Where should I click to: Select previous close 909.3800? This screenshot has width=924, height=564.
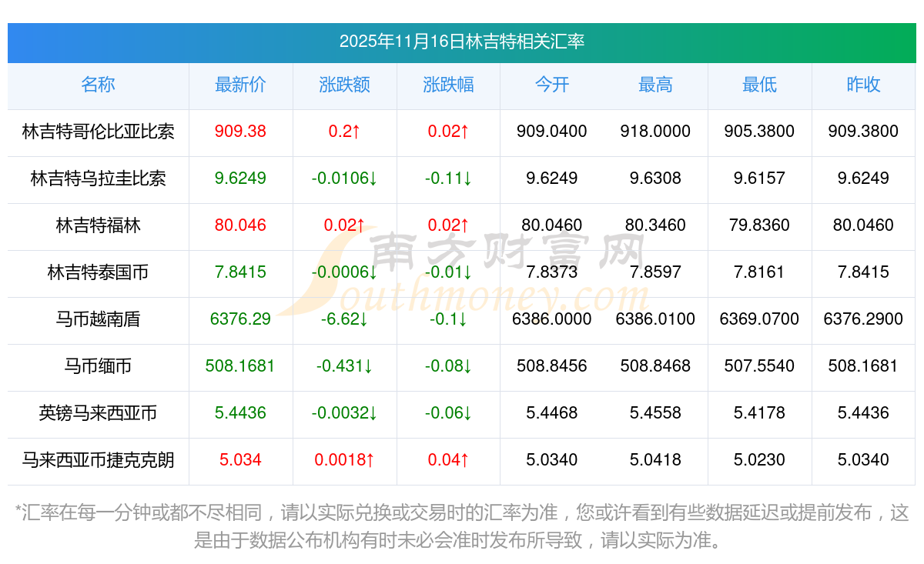863,132
